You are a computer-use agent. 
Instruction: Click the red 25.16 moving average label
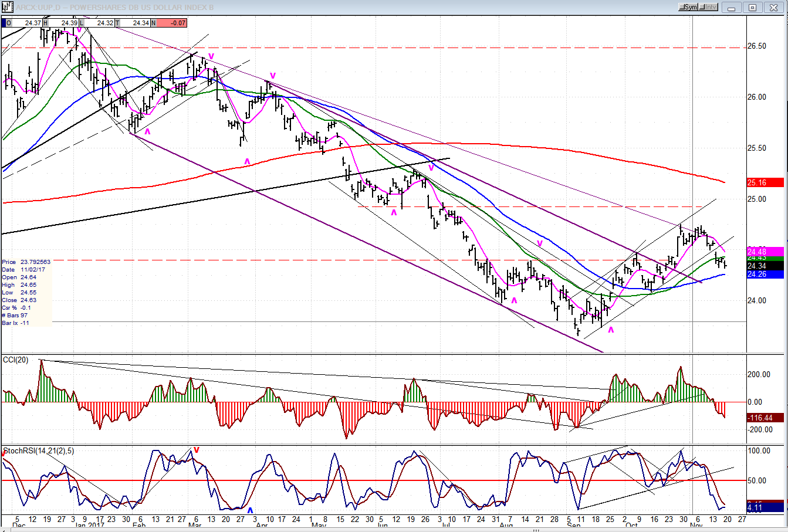pyautogui.click(x=765, y=182)
